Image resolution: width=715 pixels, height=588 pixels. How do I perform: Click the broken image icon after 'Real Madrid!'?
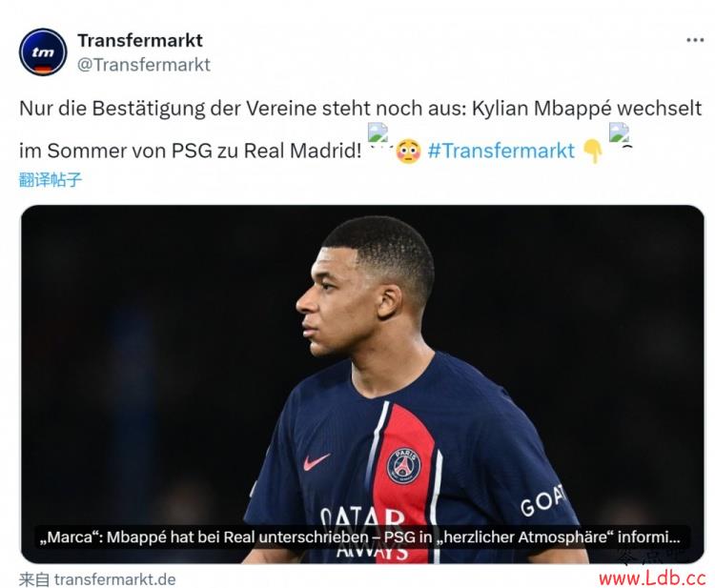coord(378,133)
